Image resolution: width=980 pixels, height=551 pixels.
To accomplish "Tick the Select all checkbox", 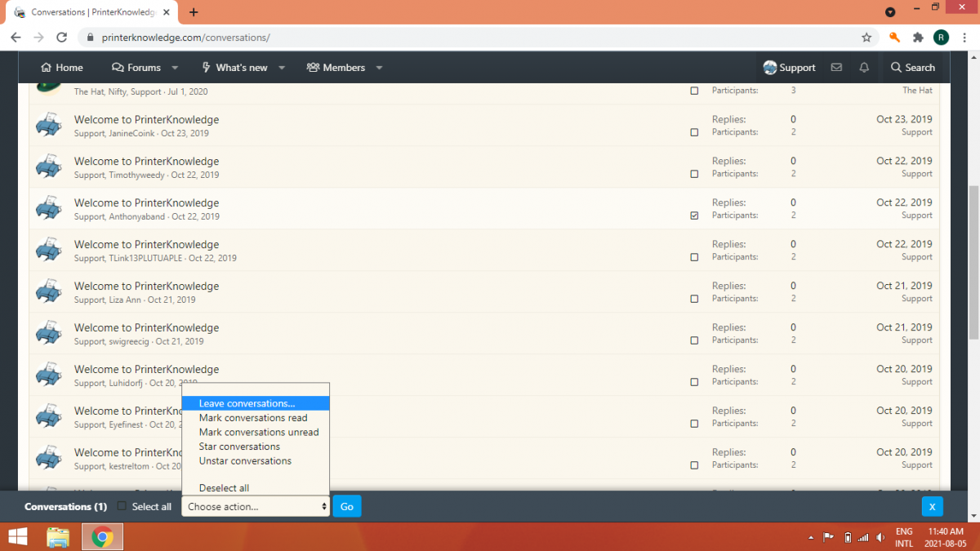I will pyautogui.click(x=122, y=506).
